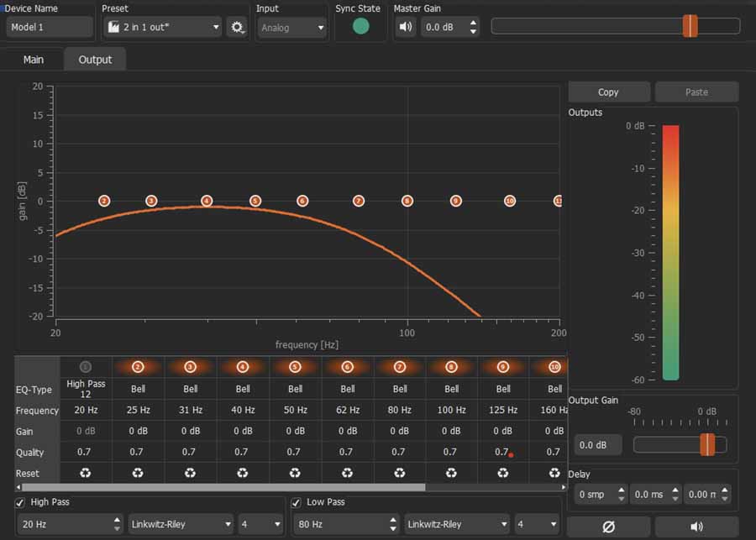
Task: Reset the 40 Hz Bell band
Action: pyautogui.click(x=243, y=473)
